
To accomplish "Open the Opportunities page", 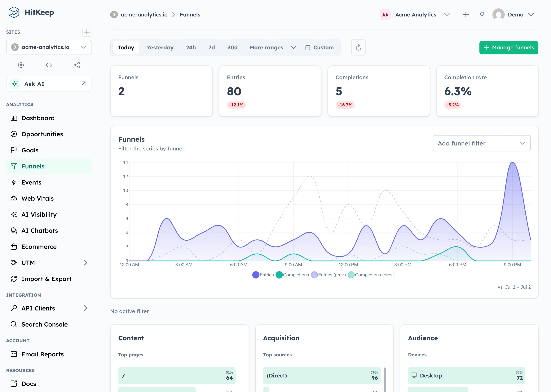I will [49, 134].
